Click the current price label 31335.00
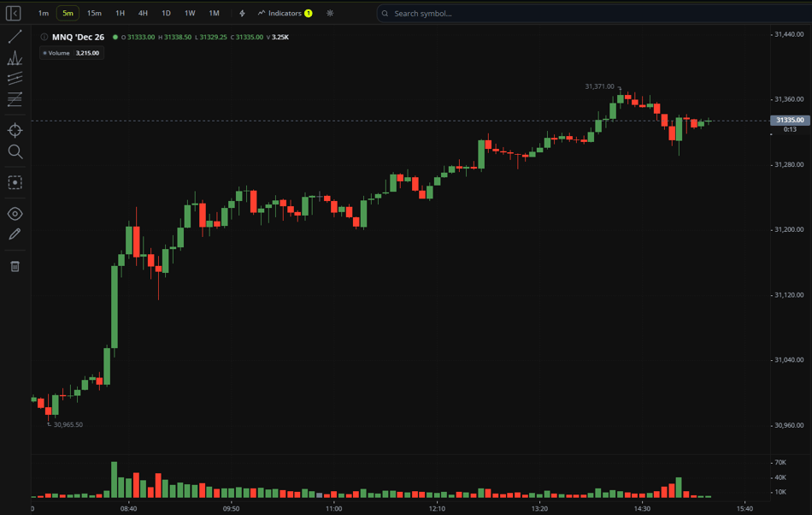This screenshot has height=515, width=812. pos(790,120)
